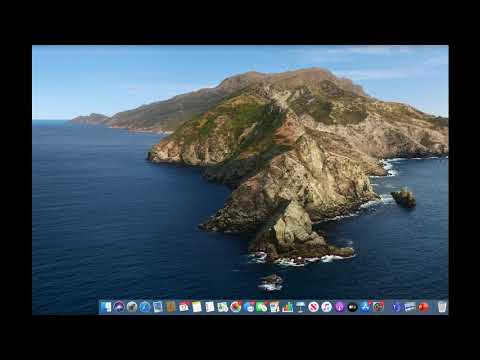
Task: Click the Catalina island desktop wallpaper
Action: (x=240, y=167)
